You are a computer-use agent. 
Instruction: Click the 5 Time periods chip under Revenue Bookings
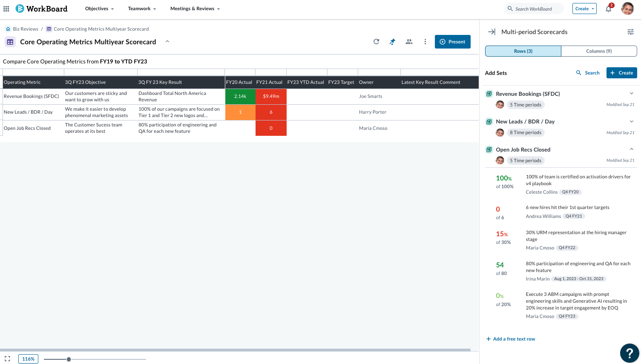526,105
